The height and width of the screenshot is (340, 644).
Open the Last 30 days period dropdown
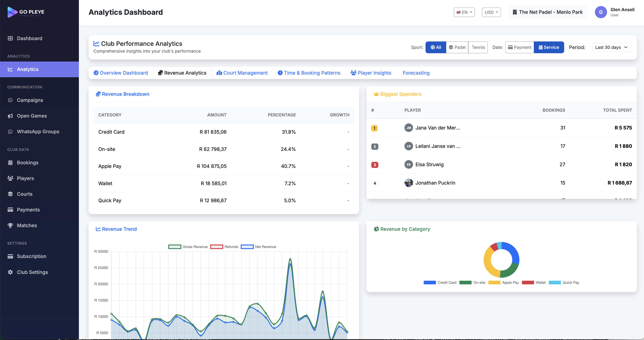coord(612,47)
